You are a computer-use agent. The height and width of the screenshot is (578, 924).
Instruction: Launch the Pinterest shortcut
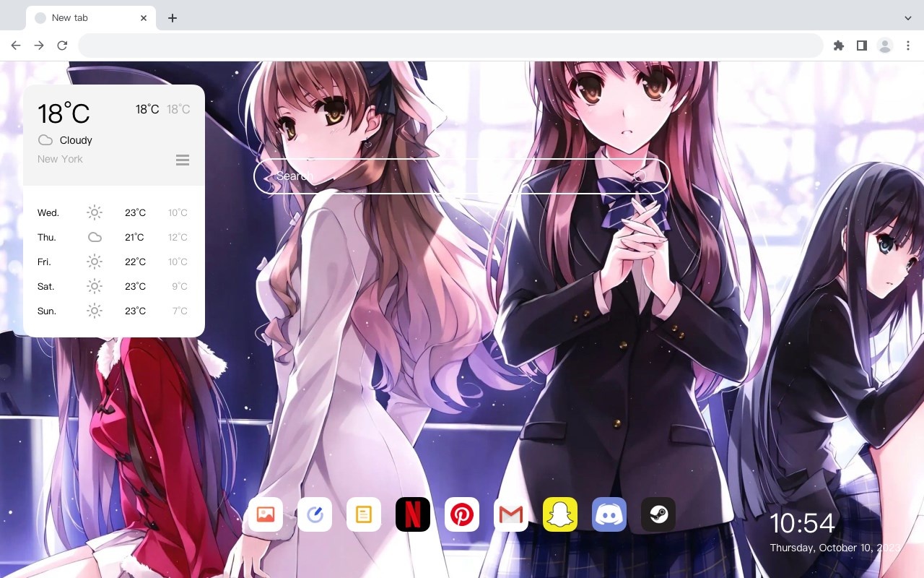[x=462, y=514]
